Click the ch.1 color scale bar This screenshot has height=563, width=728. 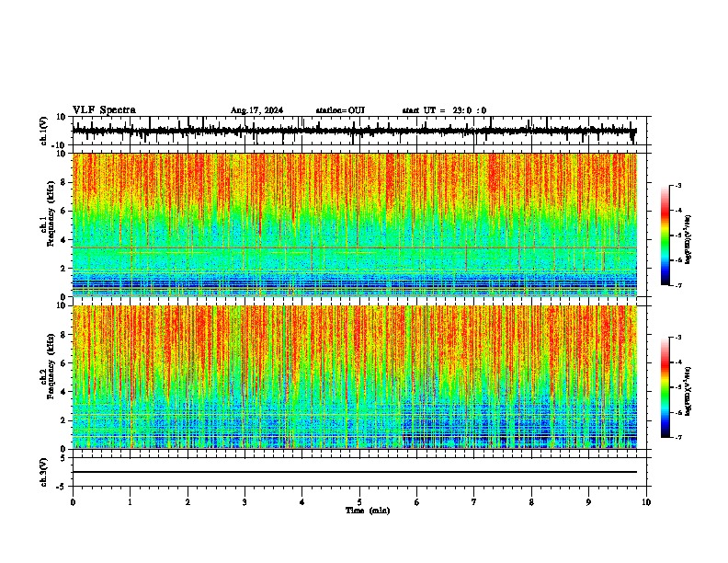point(665,236)
